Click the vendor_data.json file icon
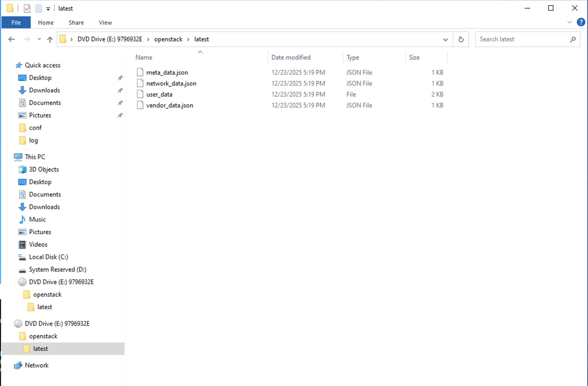 [140, 105]
